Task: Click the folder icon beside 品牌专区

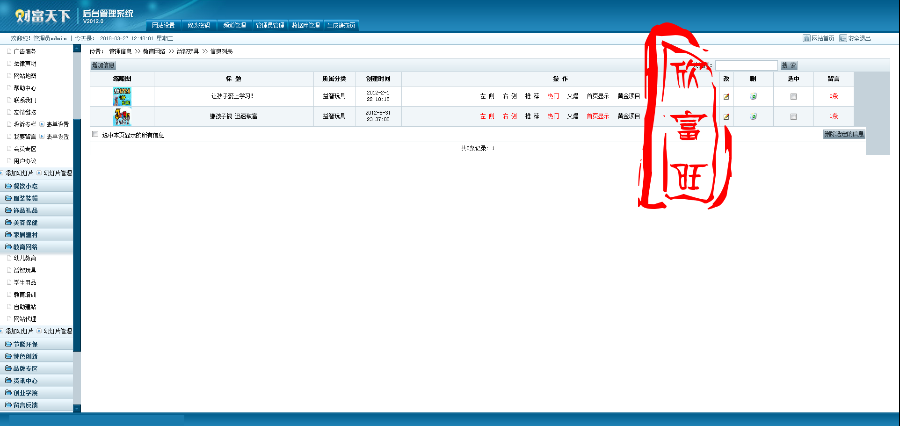Action: pos(8,368)
